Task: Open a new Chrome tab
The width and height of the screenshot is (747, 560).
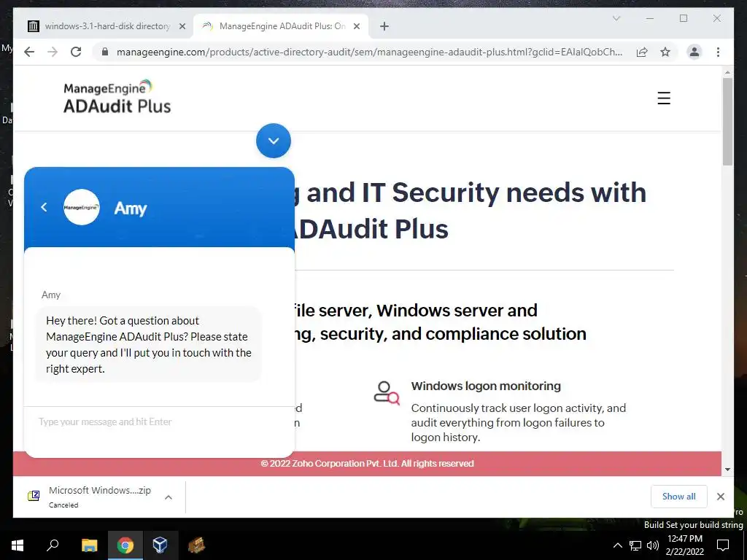Action: pyautogui.click(x=384, y=26)
